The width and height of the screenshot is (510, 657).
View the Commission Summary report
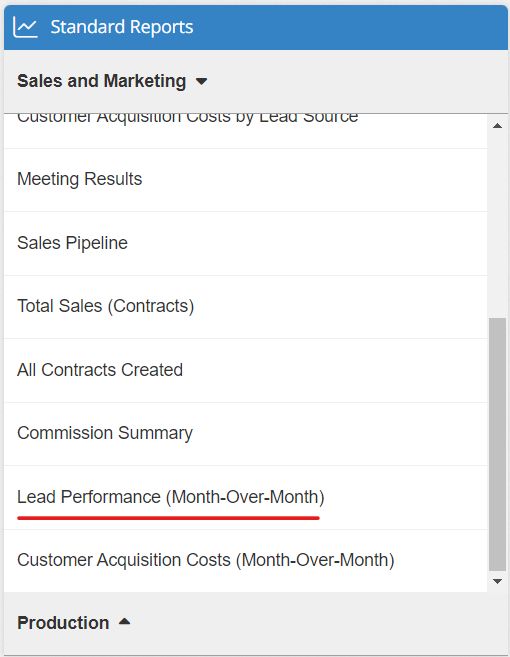pos(246,434)
